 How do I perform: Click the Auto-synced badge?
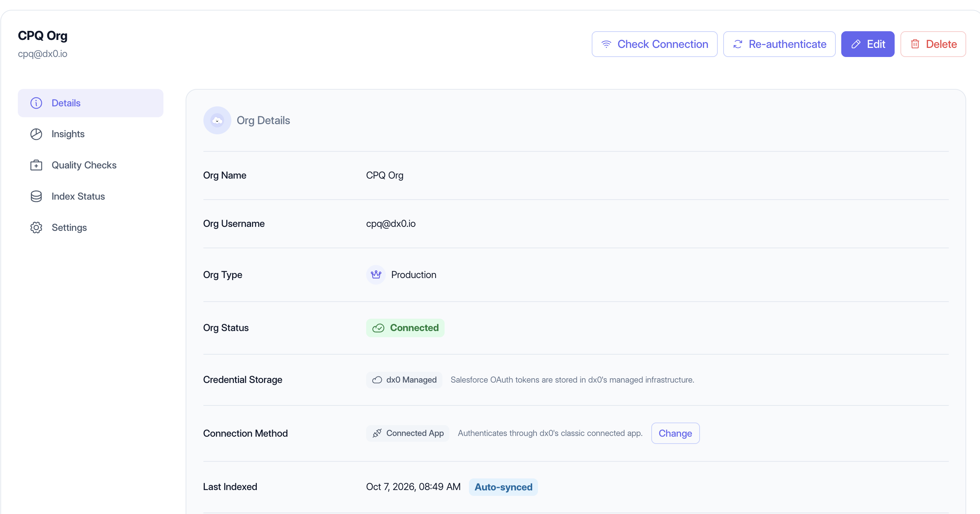tap(503, 487)
